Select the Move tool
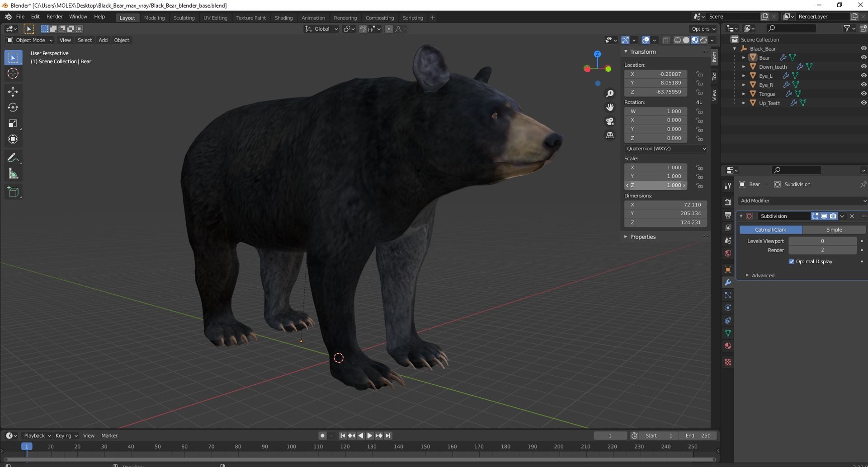868x467 pixels. pyautogui.click(x=13, y=92)
